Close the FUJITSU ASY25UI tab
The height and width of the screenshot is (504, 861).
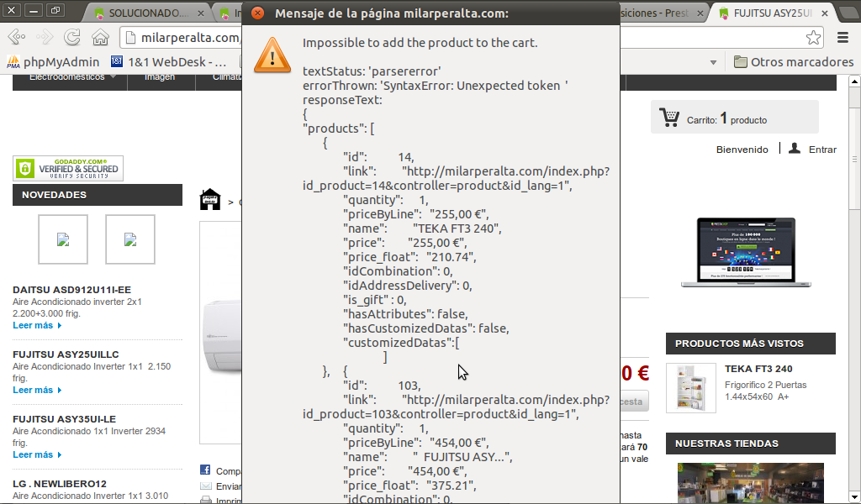coord(825,13)
